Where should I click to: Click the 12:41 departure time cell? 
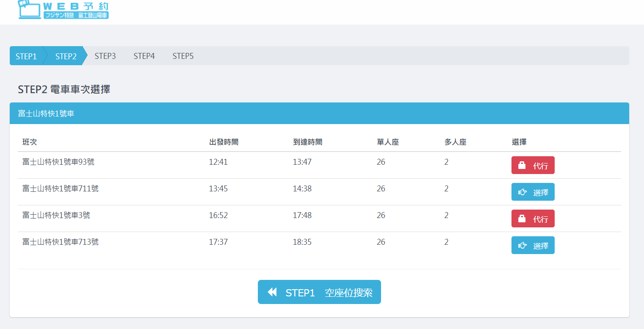[x=218, y=162]
